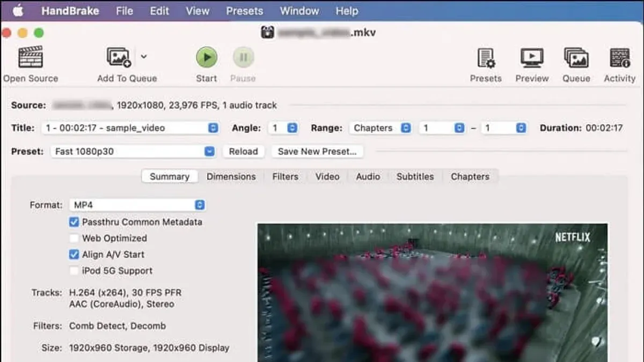Click the video preview thumbnail
Image resolution: width=644 pixels, height=362 pixels.
(433, 293)
